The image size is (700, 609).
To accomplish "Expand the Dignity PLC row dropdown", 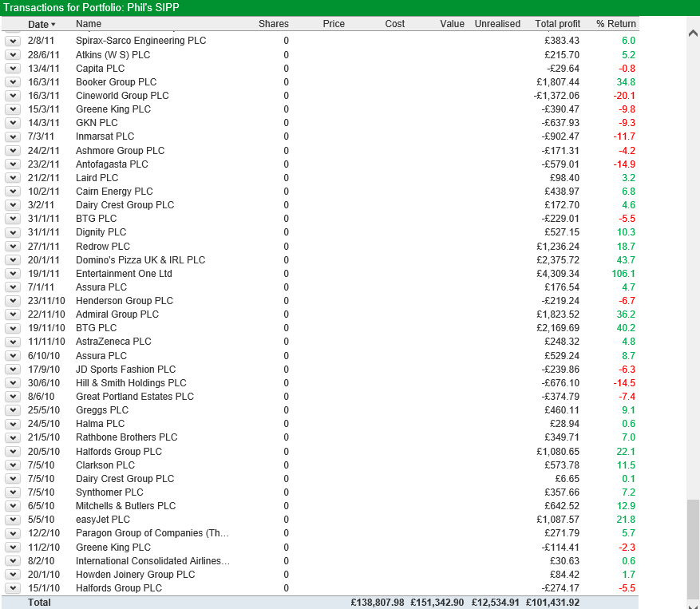I will 13,232.
